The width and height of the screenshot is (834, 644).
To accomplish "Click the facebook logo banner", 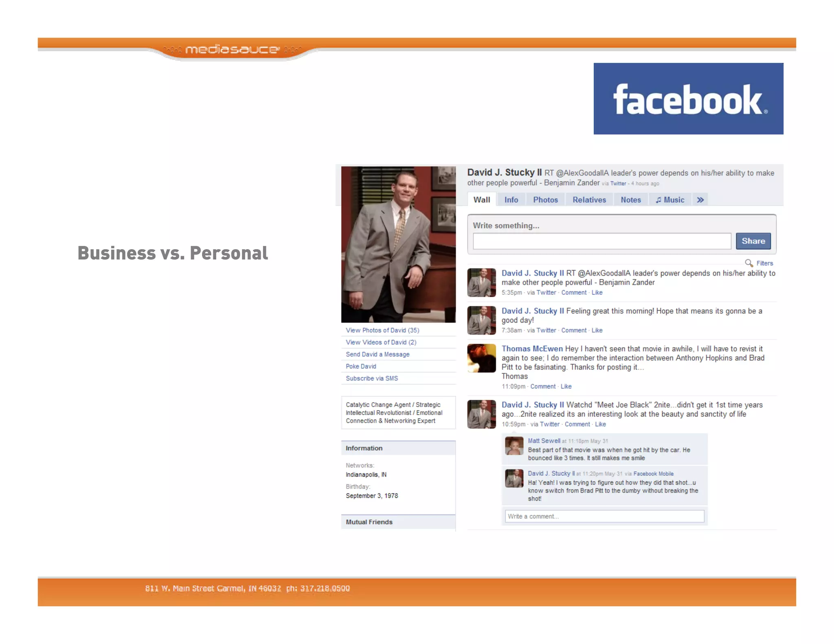I will [x=688, y=99].
